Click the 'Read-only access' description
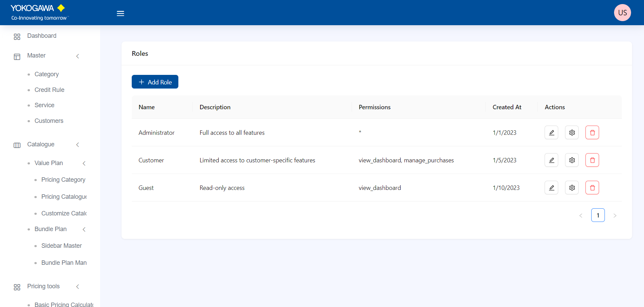The image size is (644, 307). pos(222,188)
